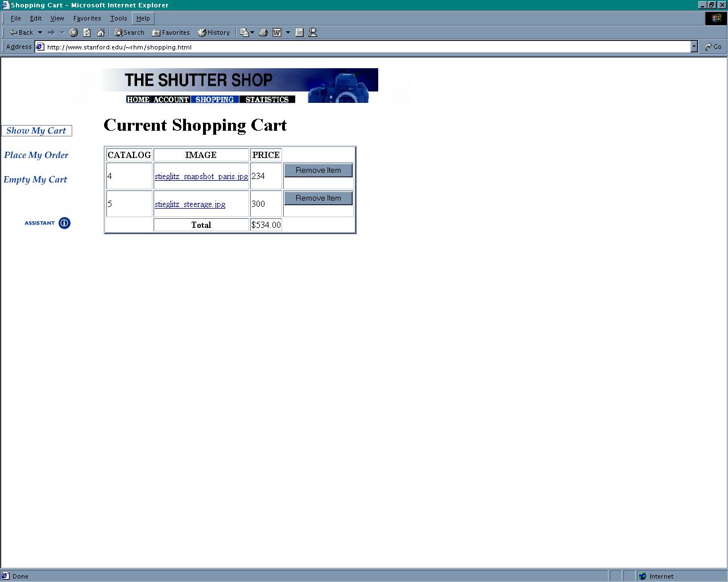Switch to the STATISTICS navigation tab
728x582 pixels.
click(267, 99)
